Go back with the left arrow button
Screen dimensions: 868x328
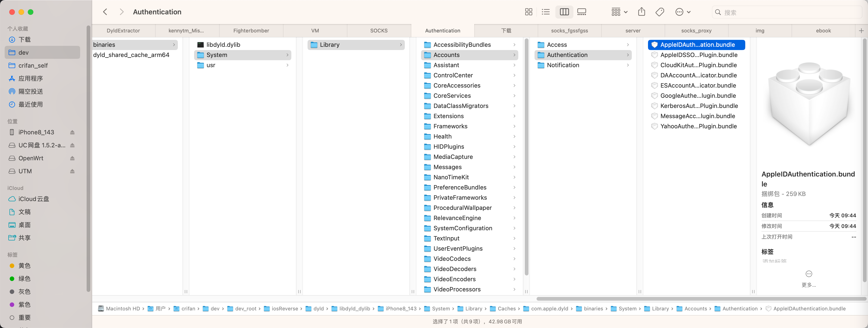tap(105, 12)
